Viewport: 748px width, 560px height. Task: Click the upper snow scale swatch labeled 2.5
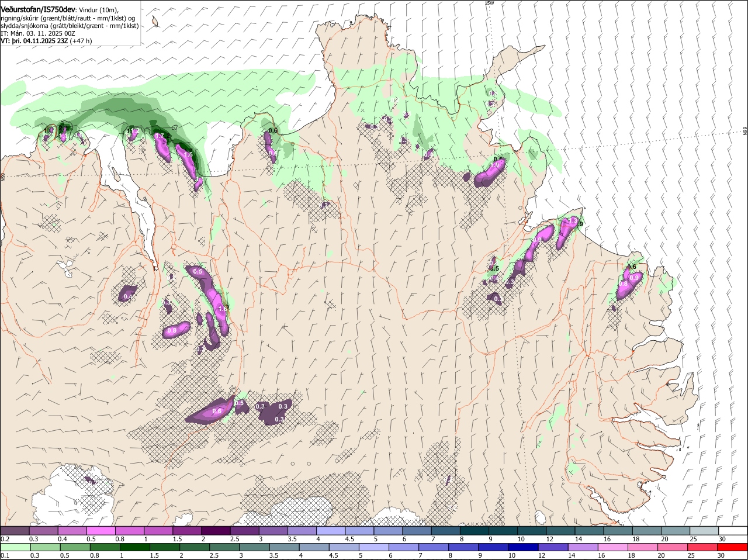[x=244, y=531]
